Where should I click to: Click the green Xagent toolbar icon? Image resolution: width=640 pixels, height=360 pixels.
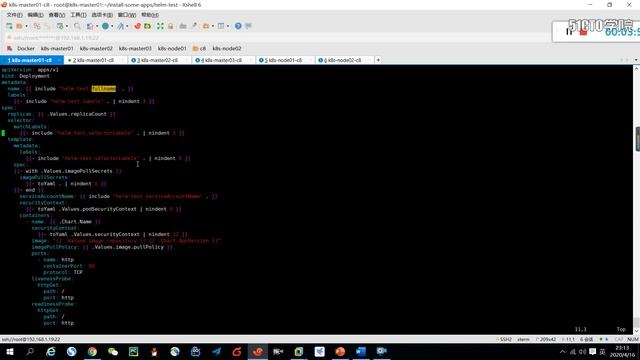[147, 26]
